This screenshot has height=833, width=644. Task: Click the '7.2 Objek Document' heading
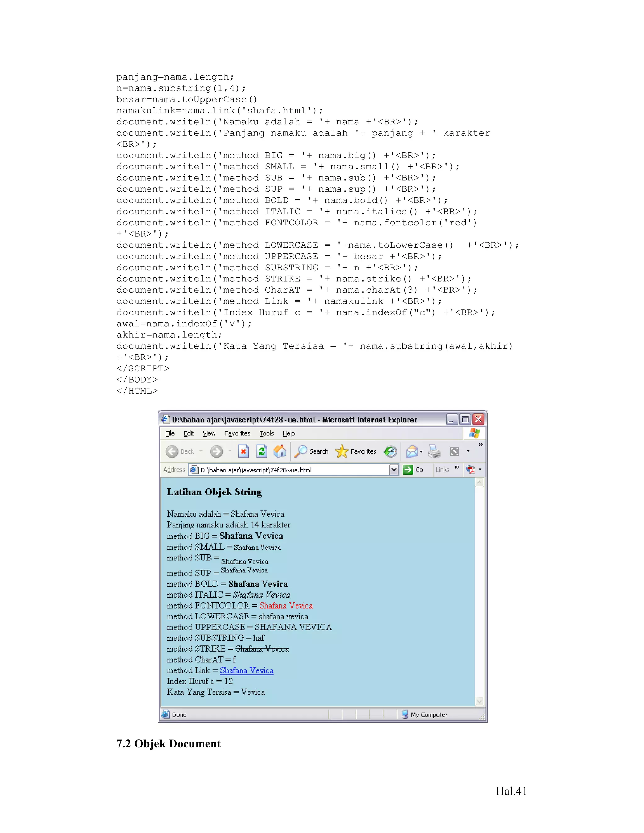point(168,744)
